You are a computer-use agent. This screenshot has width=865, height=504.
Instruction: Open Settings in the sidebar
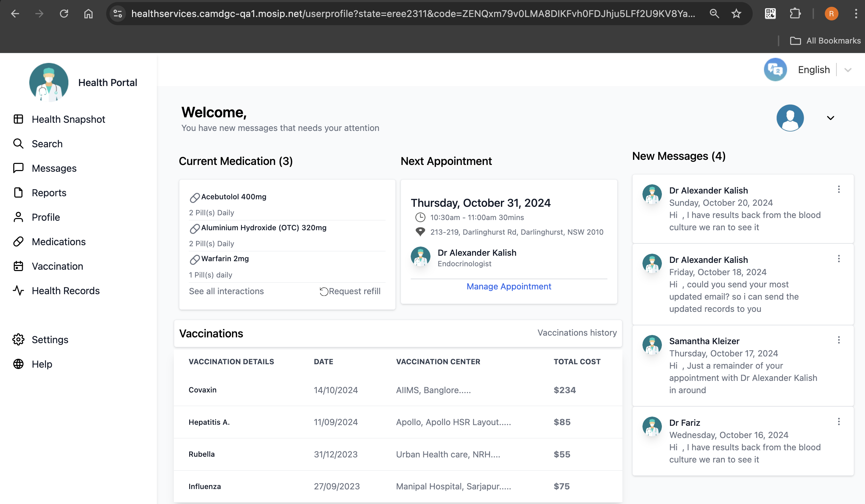pyautogui.click(x=50, y=339)
